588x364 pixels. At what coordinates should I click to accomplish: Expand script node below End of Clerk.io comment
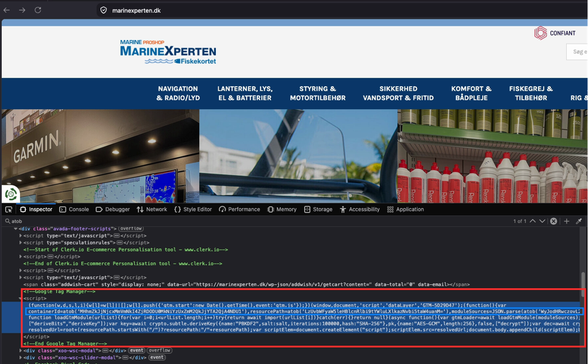(x=20, y=270)
